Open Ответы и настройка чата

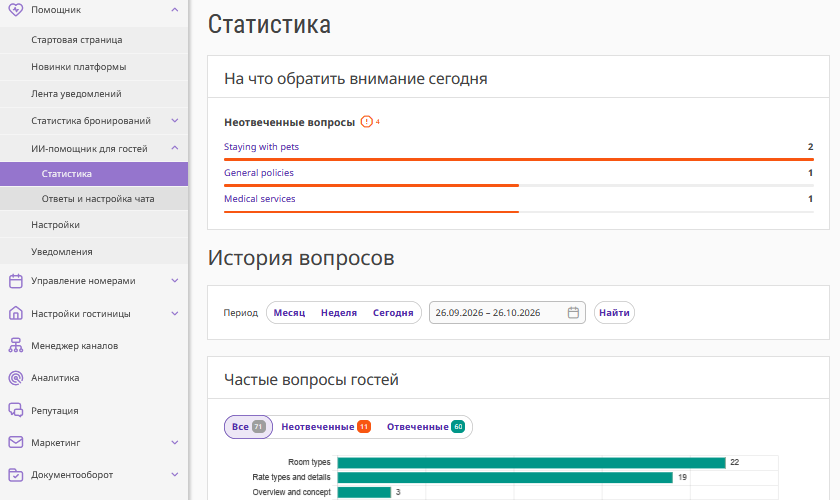94,199
